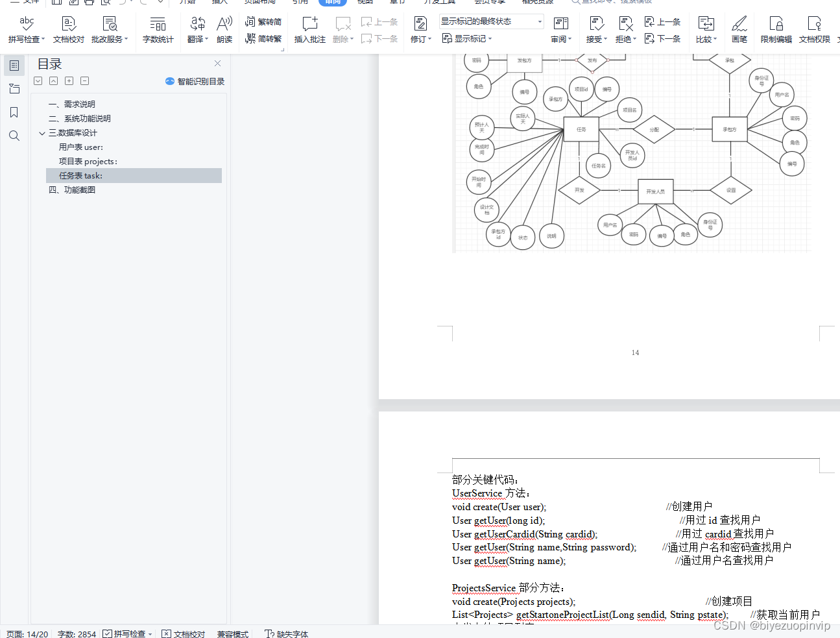This screenshot has height=638, width=840.
Task: Click 兼容模式 in status bar
Action: point(233,633)
